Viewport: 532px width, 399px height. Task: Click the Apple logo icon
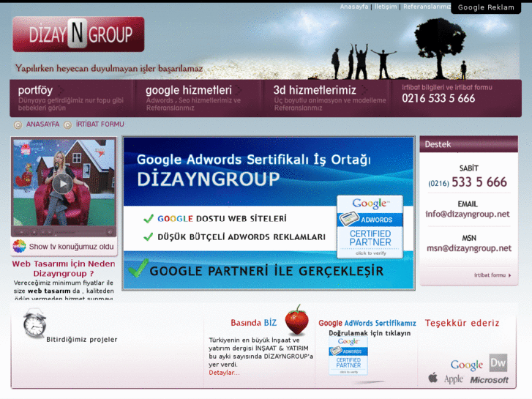tap(433, 377)
